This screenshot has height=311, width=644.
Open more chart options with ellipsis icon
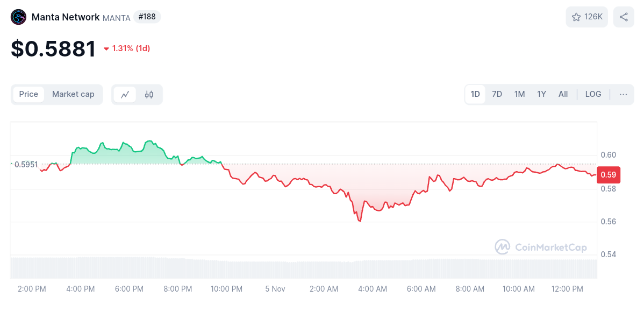click(x=623, y=94)
